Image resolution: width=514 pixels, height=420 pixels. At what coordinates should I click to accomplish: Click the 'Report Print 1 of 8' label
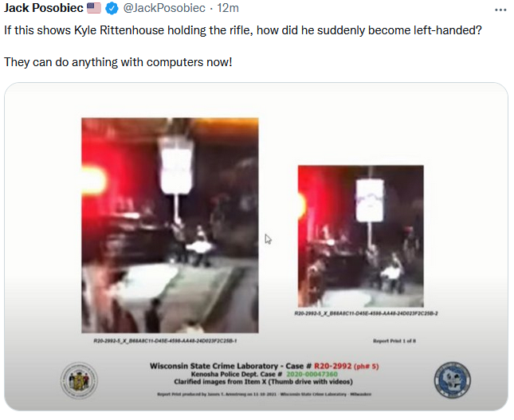tap(394, 341)
